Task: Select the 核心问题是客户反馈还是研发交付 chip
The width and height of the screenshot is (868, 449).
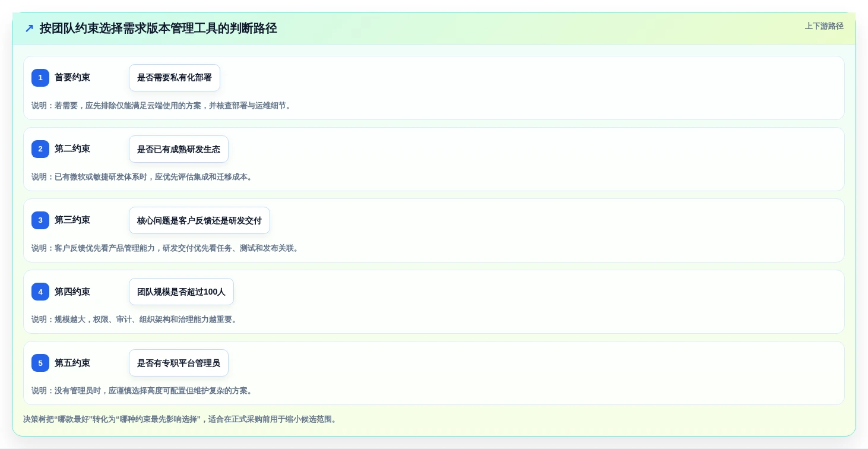Action: (199, 220)
